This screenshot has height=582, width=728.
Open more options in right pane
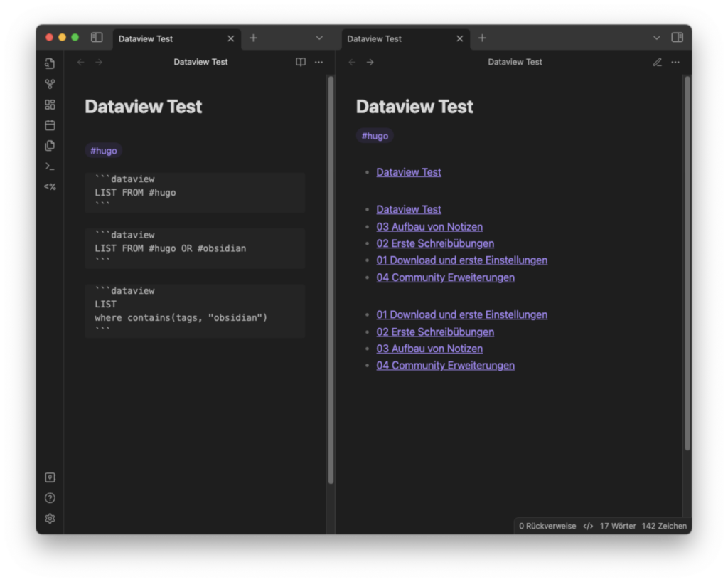pos(675,62)
